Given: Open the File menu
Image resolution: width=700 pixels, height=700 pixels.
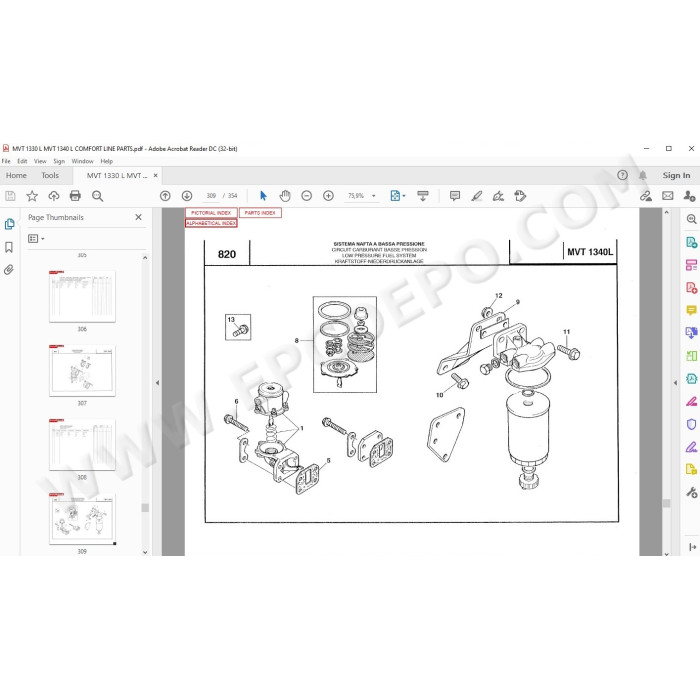Looking at the screenshot, I should [x=6, y=161].
